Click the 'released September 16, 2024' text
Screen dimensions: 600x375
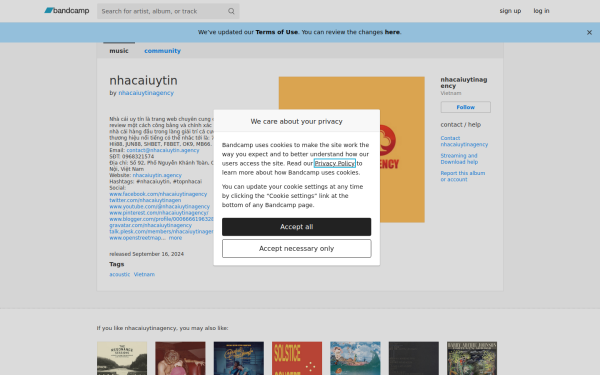coord(146,254)
